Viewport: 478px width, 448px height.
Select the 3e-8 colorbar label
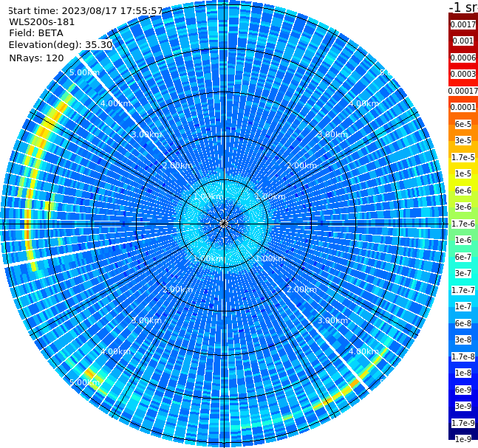[x=463, y=340]
